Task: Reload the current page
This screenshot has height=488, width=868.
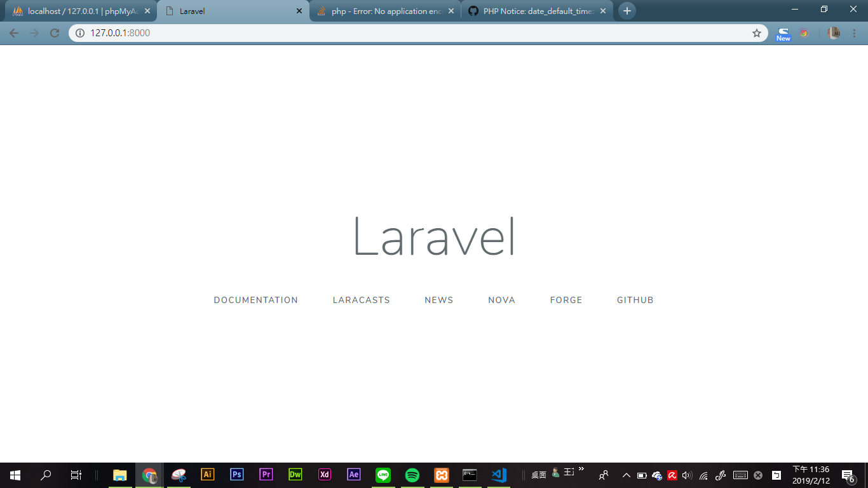Action: (55, 33)
